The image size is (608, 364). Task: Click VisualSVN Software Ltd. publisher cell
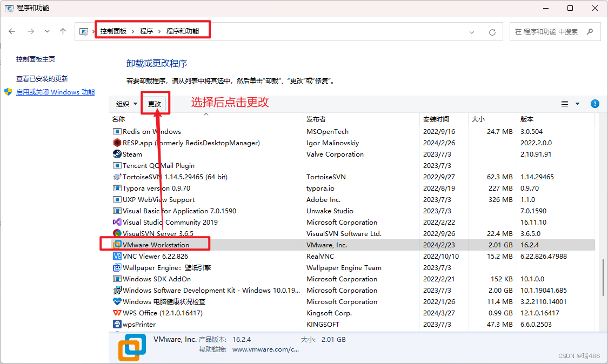(344, 234)
